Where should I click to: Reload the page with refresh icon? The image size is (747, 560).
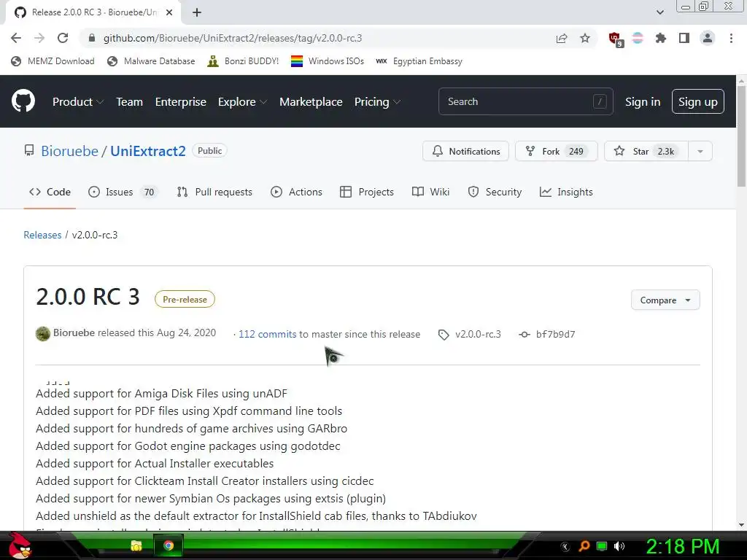63,38
